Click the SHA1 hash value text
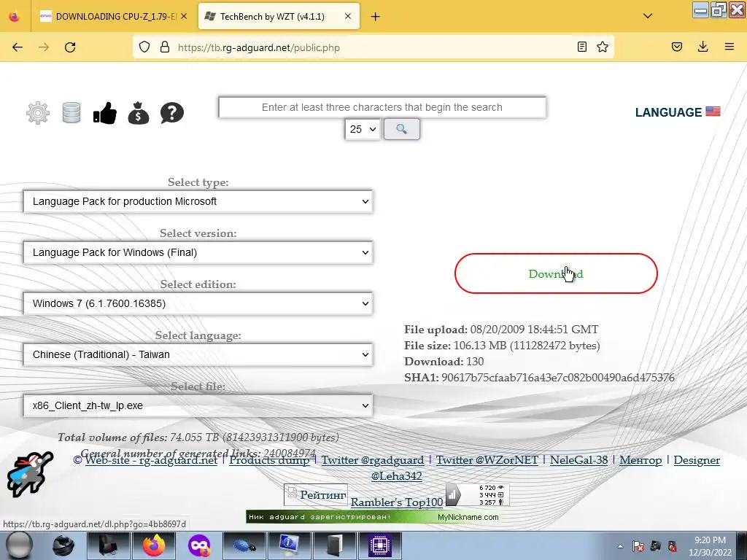Screen dimensions: 747x560 pos(558,378)
